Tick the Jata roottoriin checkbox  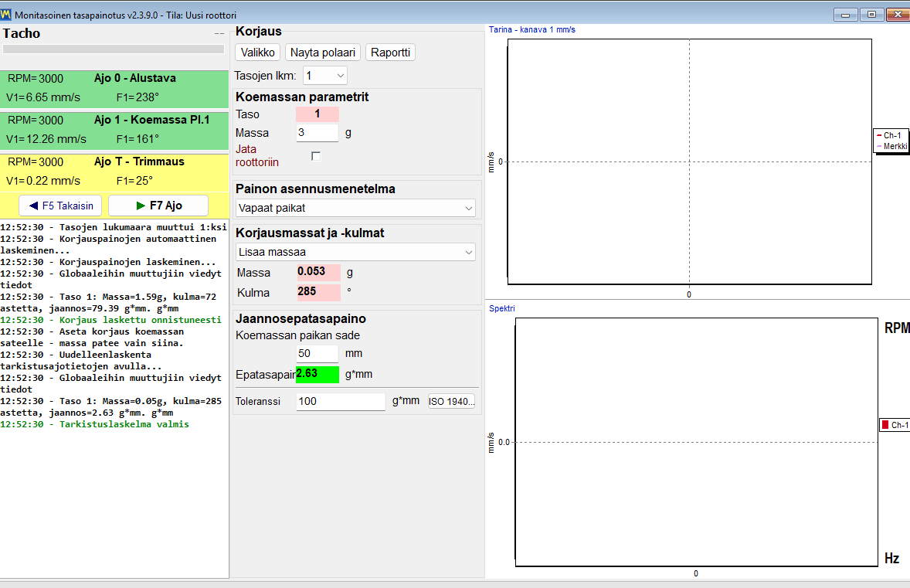(316, 156)
